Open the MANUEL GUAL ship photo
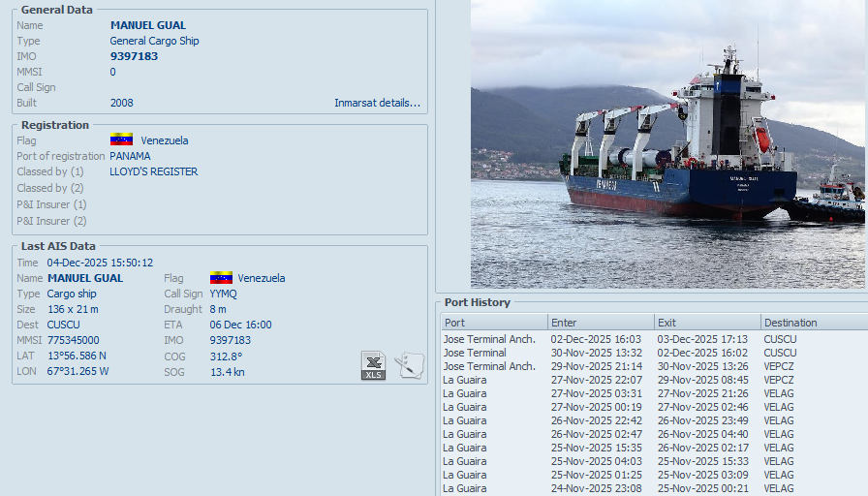 668,144
